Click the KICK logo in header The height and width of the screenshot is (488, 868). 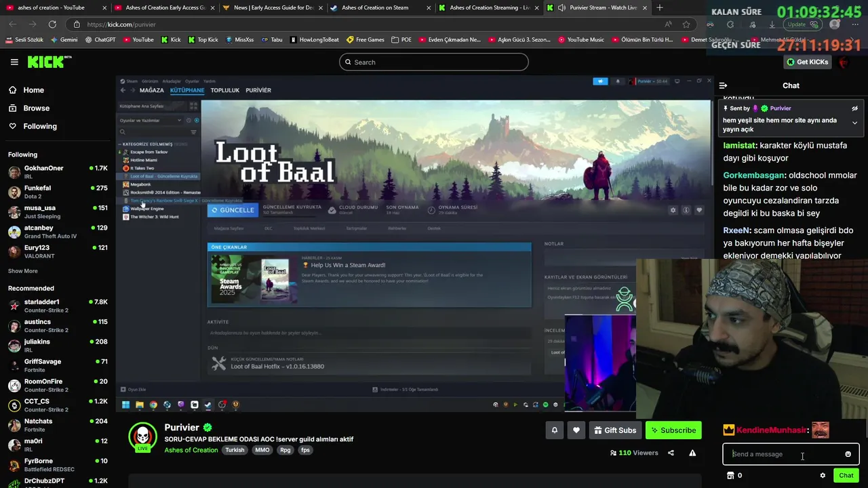coord(49,62)
